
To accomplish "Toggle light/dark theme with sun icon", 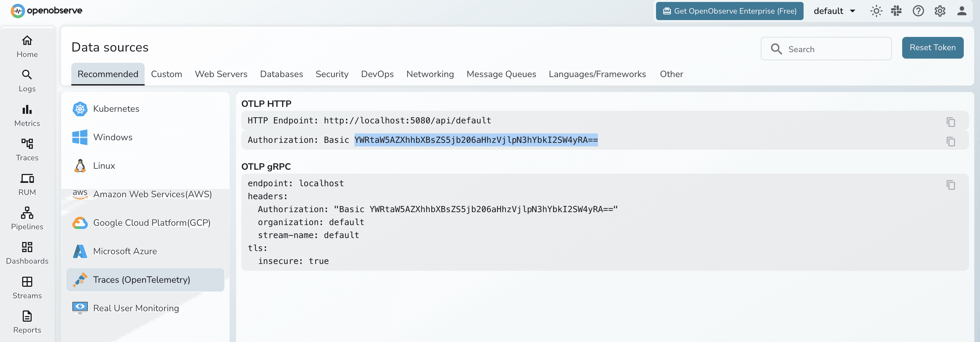I will 876,11.
